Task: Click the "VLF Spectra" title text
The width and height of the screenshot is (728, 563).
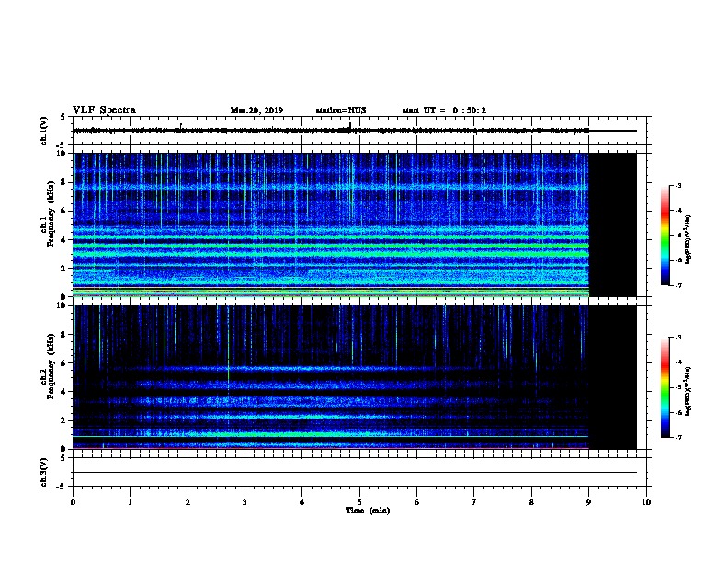Action: [104, 110]
